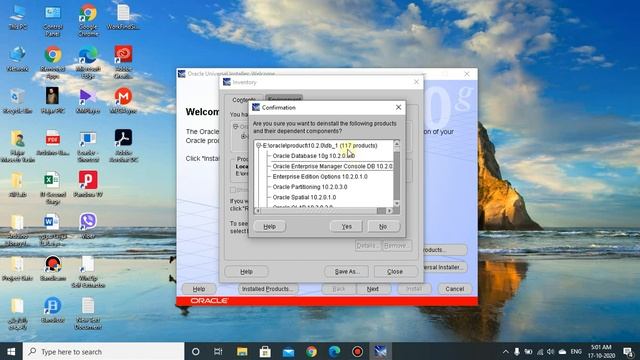The height and width of the screenshot is (360, 640).
Task: Click No in the Confirmation dialog
Action: click(x=383, y=227)
